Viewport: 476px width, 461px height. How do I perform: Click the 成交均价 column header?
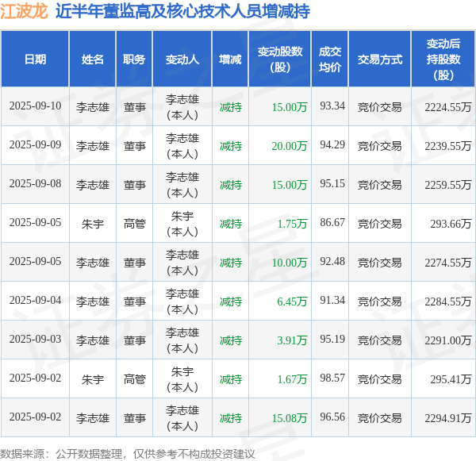click(330, 60)
